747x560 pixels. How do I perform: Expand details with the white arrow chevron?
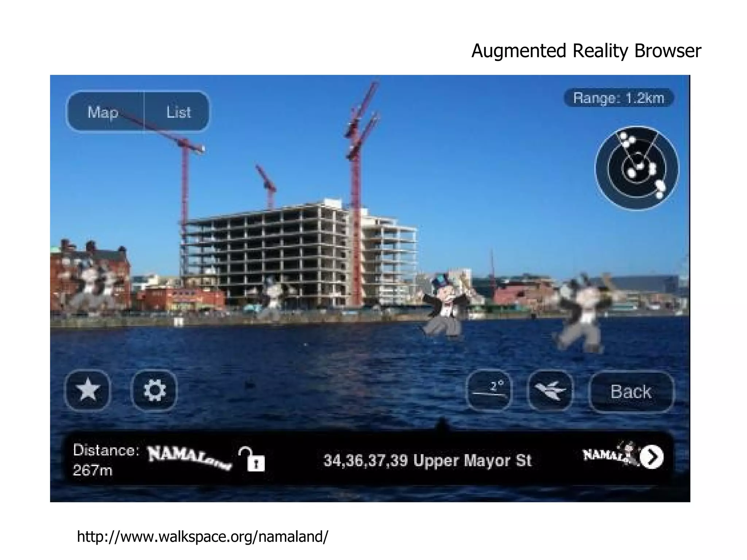[x=652, y=457]
